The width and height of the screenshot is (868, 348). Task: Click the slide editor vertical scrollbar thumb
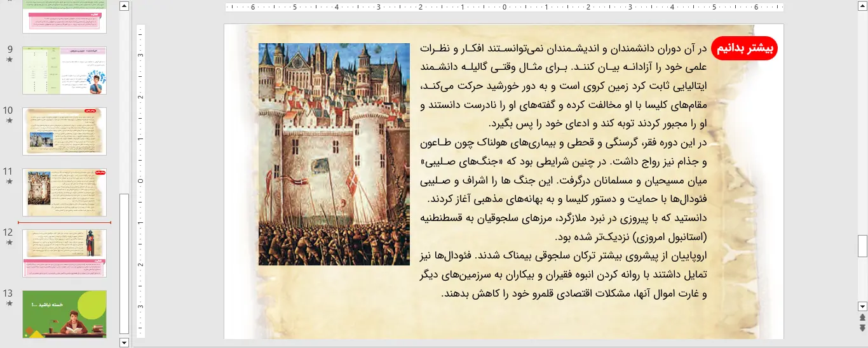[862, 245]
